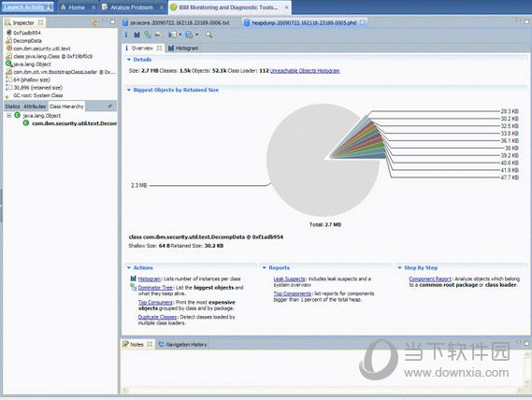Maximize the Notes panel
The image size is (532, 400).
(x=526, y=343)
